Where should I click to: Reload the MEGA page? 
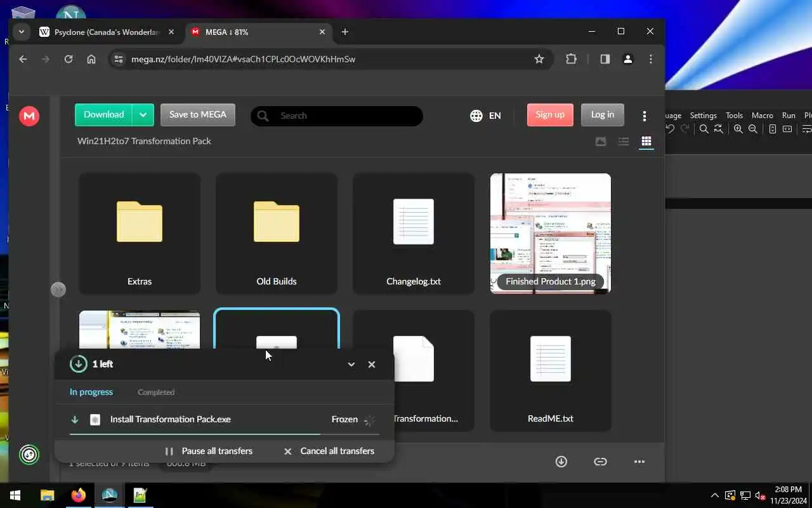[69, 59]
